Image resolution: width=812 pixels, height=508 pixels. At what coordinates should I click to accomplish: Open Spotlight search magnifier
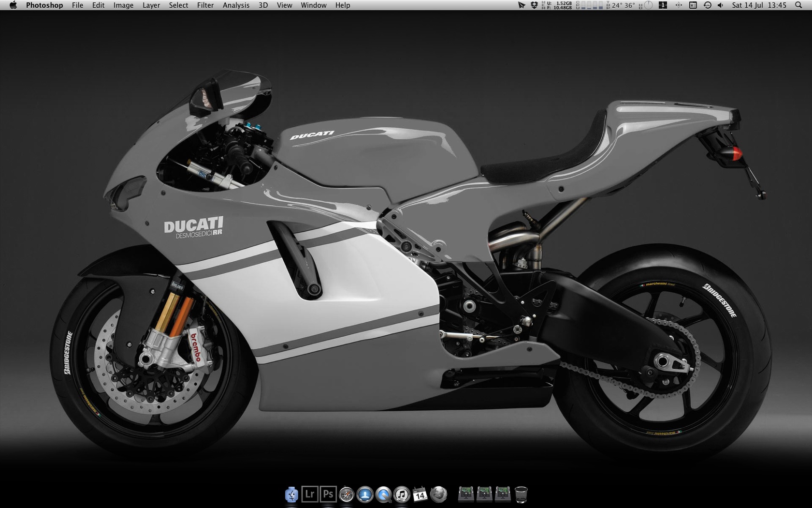797,5
